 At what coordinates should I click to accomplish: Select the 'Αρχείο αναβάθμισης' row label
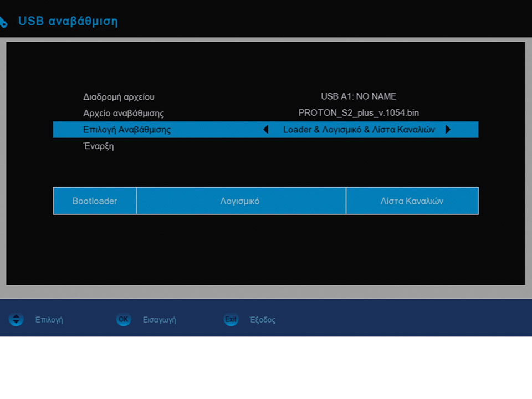pyautogui.click(x=124, y=113)
